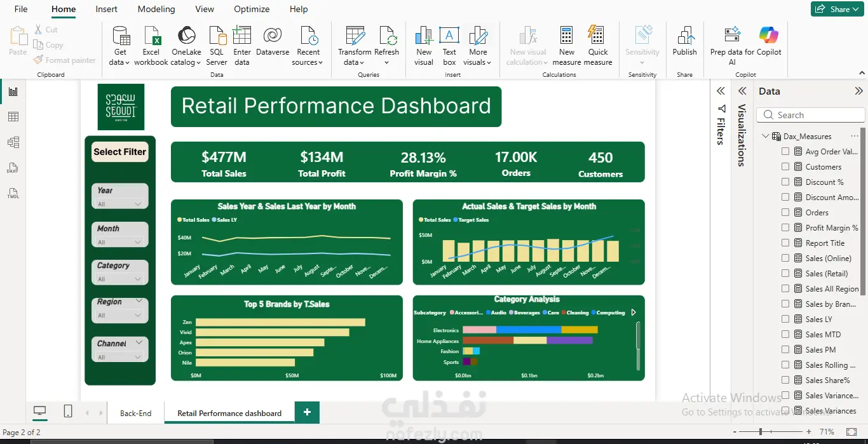Open the Month slicer dropdown
Viewport: 868px width, 444px height.
119,242
